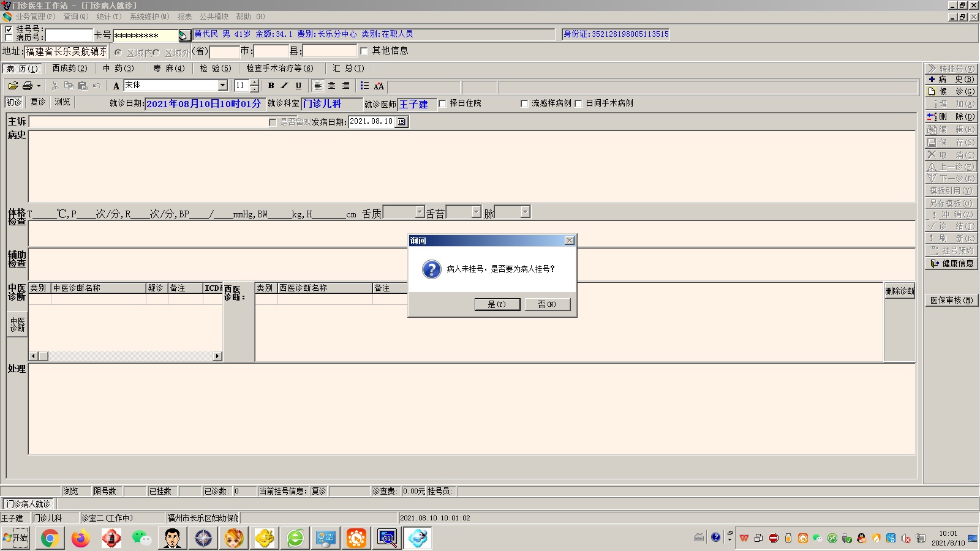The width and height of the screenshot is (980, 551).
Task: Click the 挂号号 input field
Action: [69, 36]
